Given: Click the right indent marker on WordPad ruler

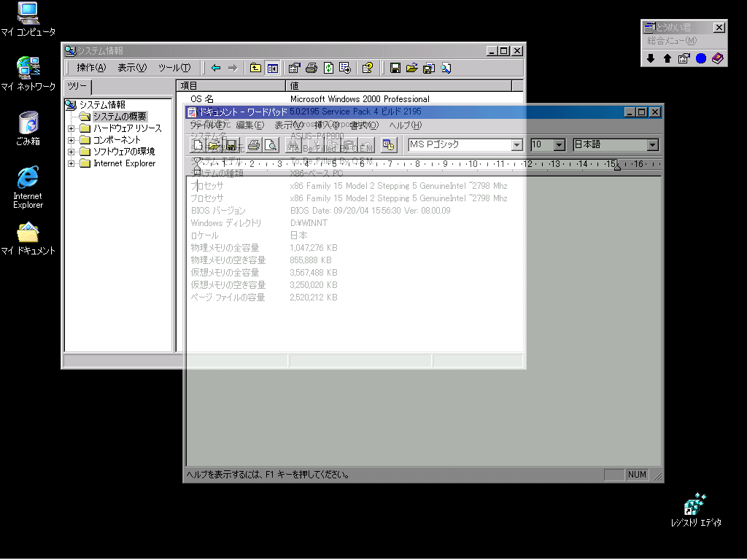Looking at the screenshot, I should tap(617, 167).
